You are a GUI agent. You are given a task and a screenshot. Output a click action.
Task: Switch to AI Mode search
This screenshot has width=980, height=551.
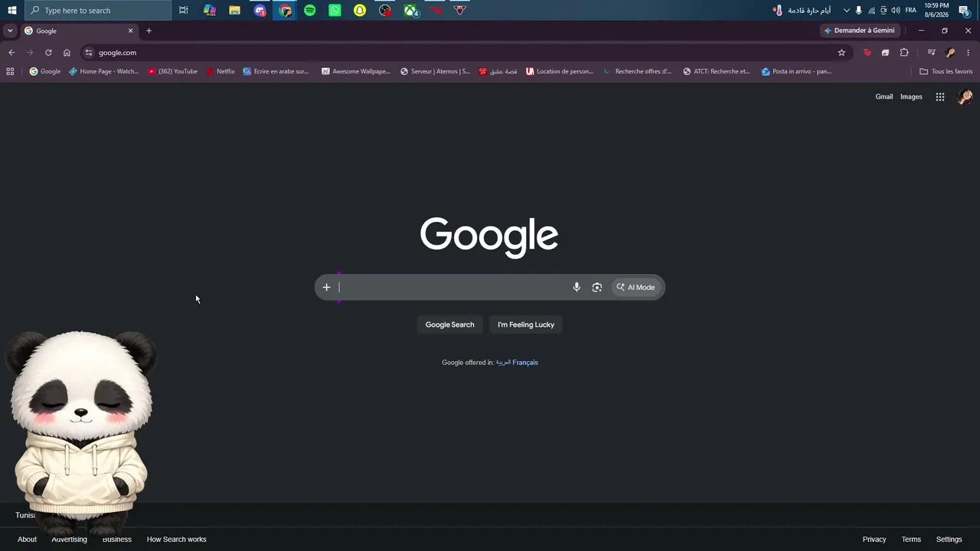(x=636, y=287)
